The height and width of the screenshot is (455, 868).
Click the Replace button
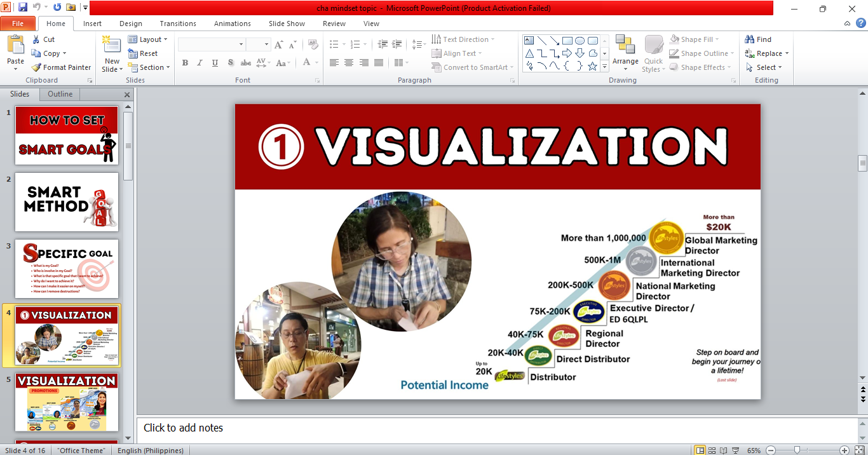pos(767,53)
